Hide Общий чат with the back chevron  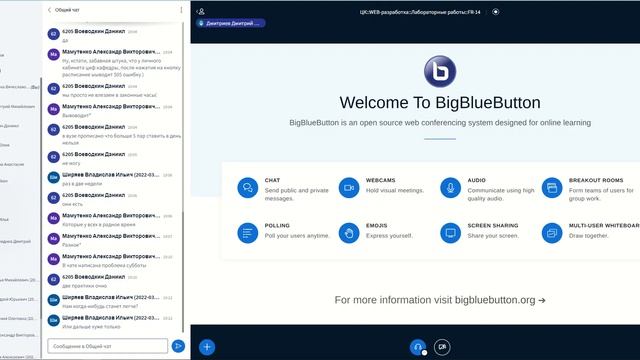(49, 10)
